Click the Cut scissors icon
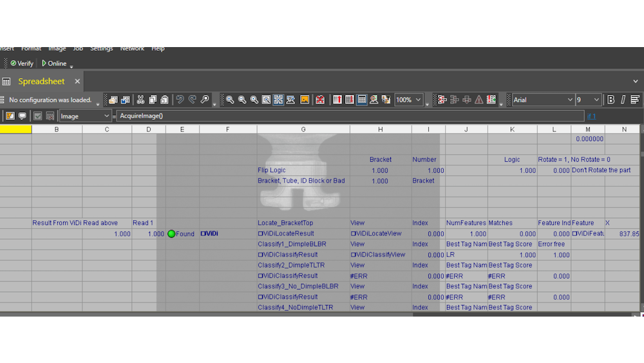Image resolution: width=644 pixels, height=363 pixels. (140, 100)
